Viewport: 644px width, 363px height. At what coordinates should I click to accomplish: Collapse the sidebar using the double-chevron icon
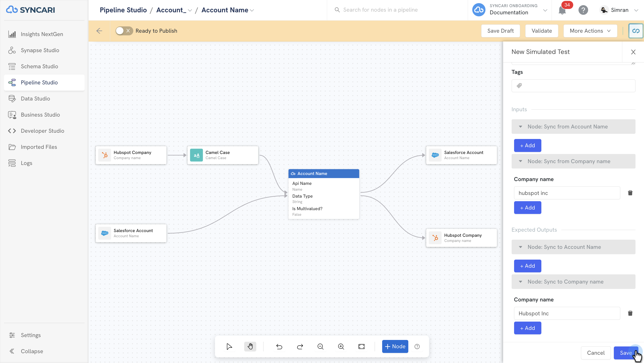(x=12, y=351)
